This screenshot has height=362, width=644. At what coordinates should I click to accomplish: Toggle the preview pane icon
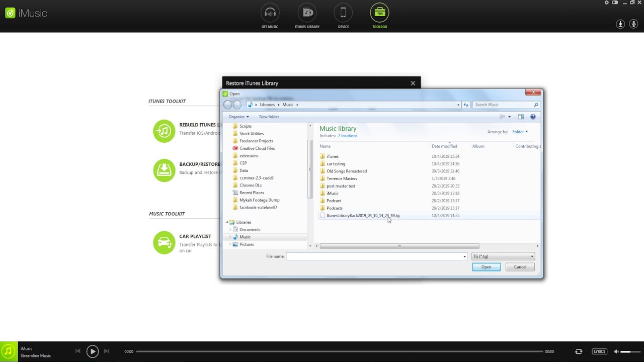[521, 117]
